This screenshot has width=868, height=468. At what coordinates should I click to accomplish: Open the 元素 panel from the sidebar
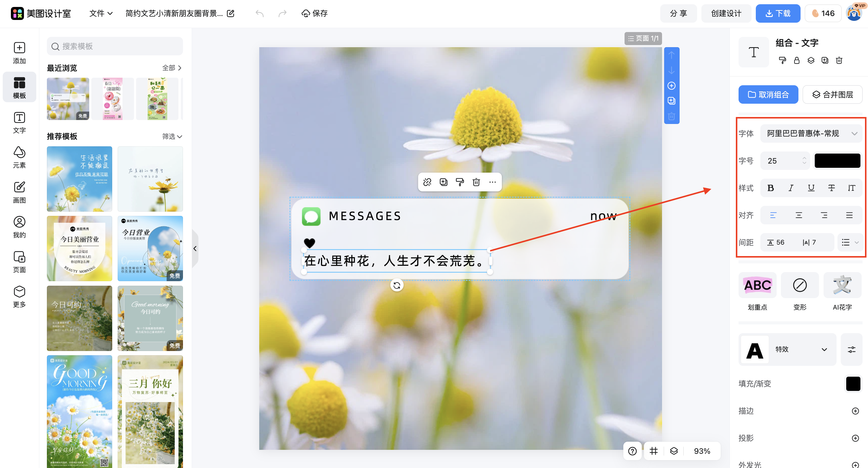click(x=19, y=157)
